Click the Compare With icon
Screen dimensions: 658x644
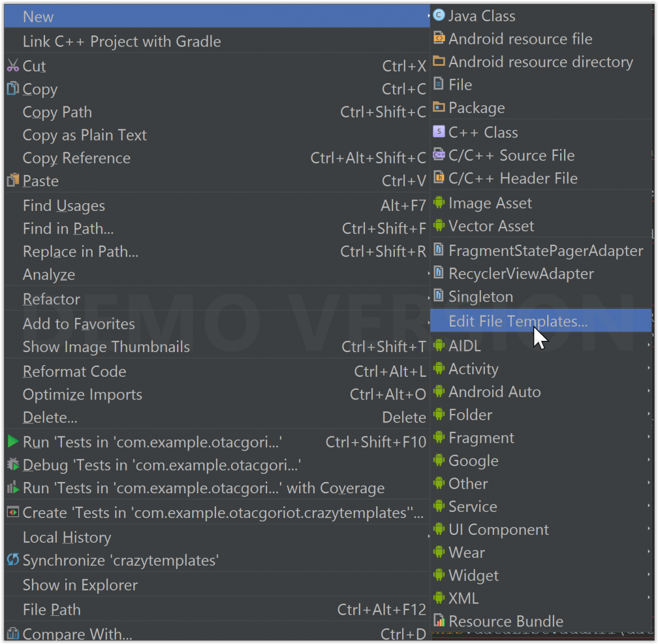click(13, 633)
